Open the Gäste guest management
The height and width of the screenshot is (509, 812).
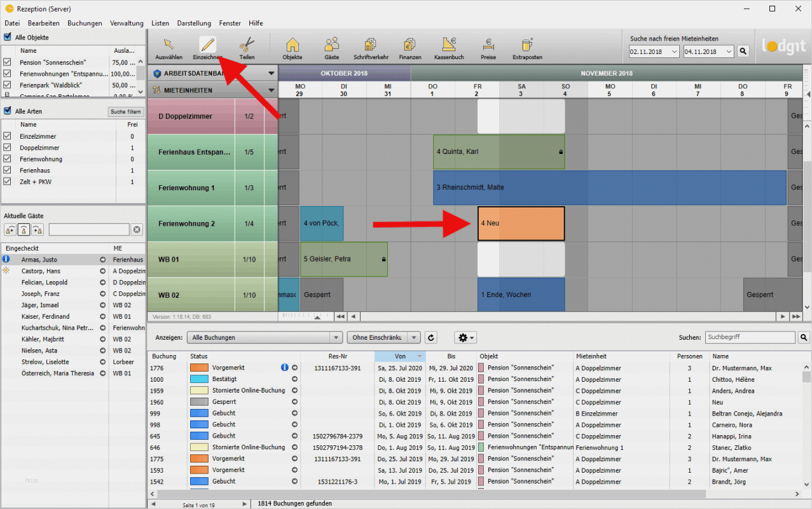[x=332, y=47]
